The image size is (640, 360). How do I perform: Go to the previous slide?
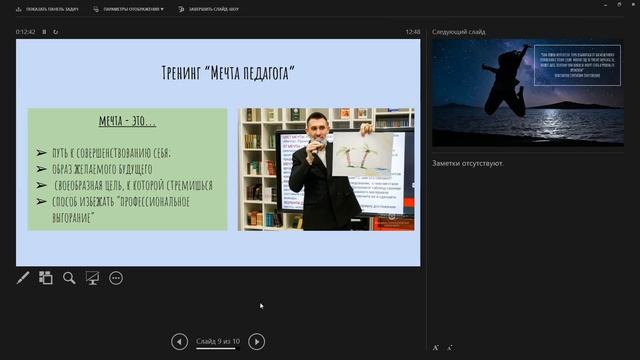point(180,342)
